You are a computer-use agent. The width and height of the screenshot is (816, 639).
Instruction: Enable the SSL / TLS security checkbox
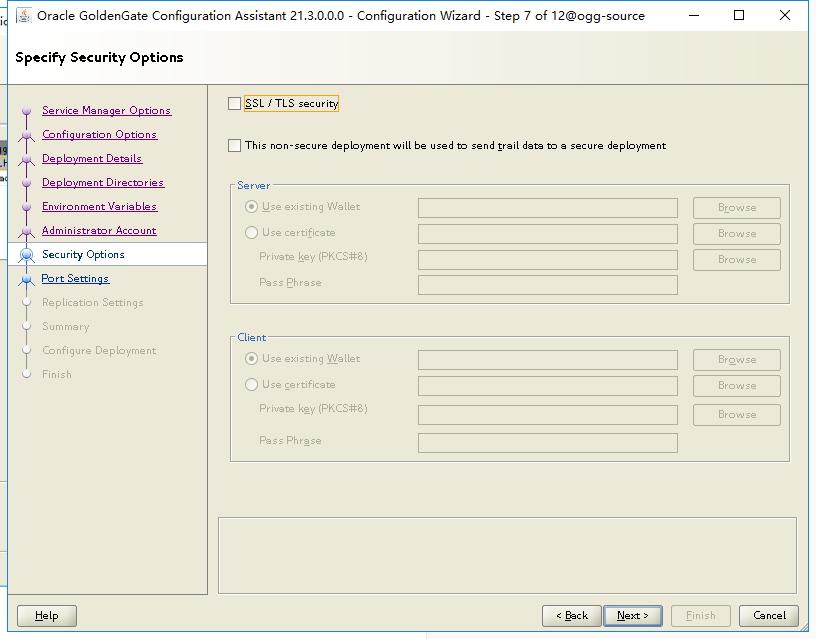click(234, 104)
